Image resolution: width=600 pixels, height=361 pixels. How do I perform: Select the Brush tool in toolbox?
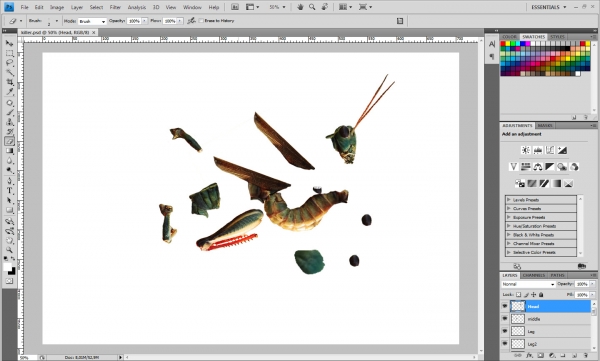point(9,113)
